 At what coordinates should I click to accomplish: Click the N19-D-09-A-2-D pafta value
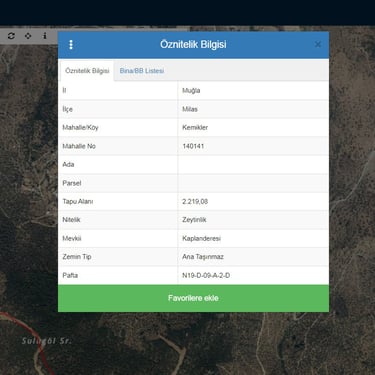pos(206,275)
